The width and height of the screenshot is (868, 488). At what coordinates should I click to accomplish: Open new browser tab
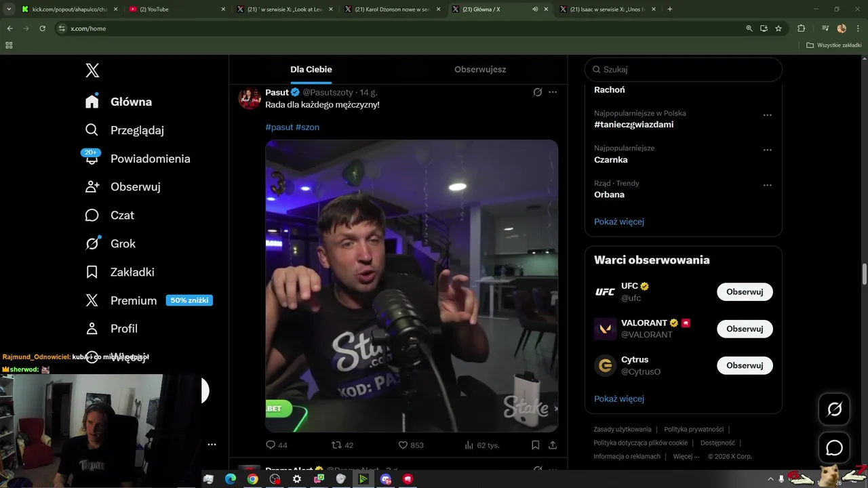pos(670,9)
